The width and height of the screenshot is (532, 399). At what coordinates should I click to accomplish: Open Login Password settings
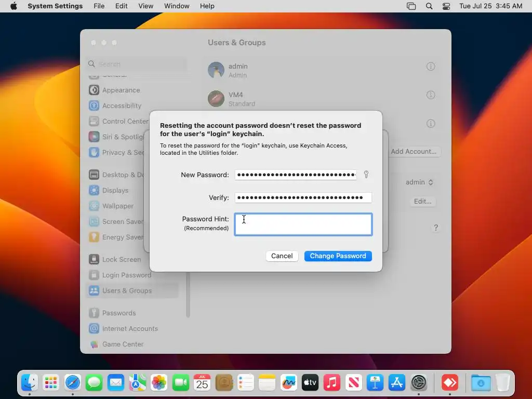(x=120, y=275)
